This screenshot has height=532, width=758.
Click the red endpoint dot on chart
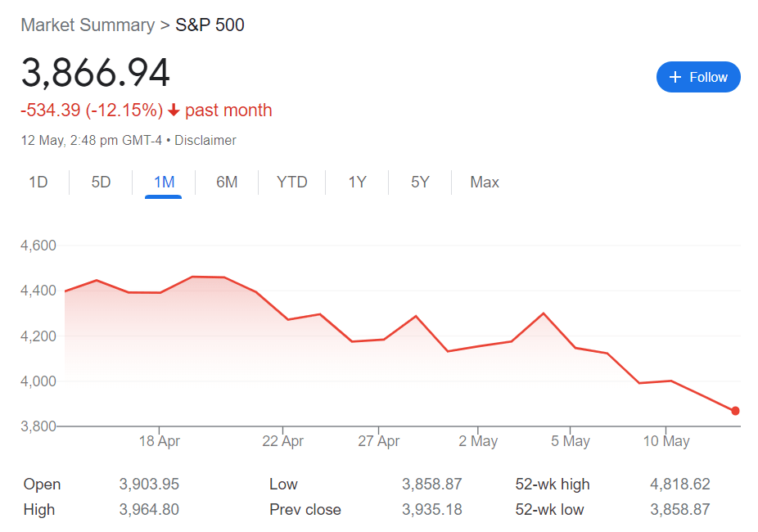[x=735, y=411]
